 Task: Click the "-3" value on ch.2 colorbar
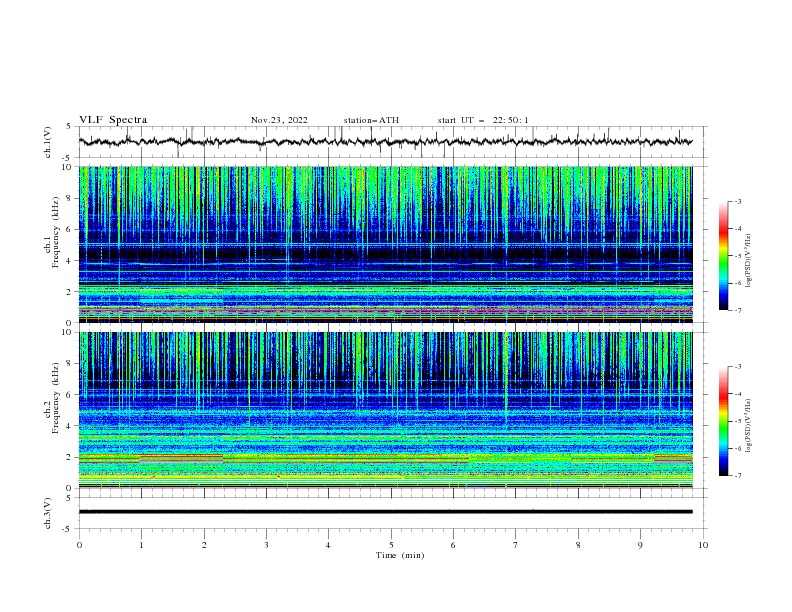click(738, 367)
